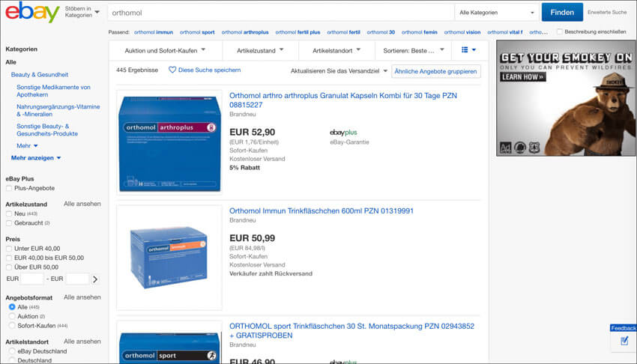
Task: Check the Unter EUR 40,00 price filter
Action: 9,249
